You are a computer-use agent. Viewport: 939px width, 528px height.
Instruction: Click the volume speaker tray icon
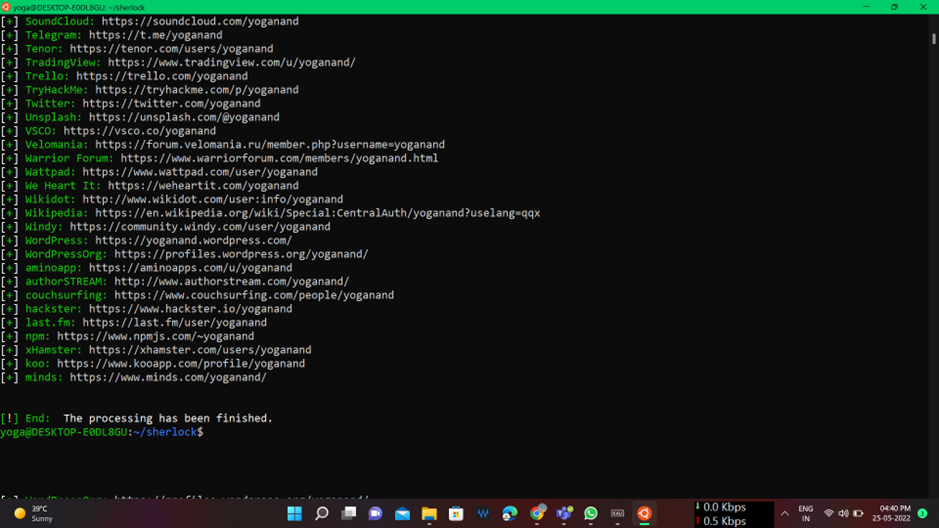pyautogui.click(x=843, y=514)
